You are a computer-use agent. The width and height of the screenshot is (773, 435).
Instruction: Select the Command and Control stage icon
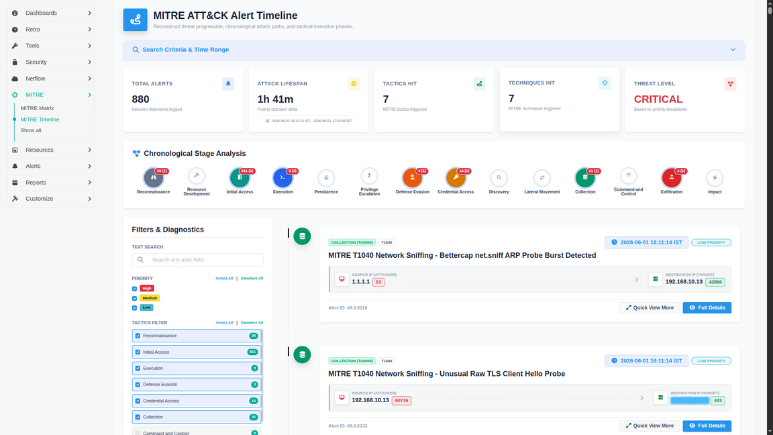point(628,176)
